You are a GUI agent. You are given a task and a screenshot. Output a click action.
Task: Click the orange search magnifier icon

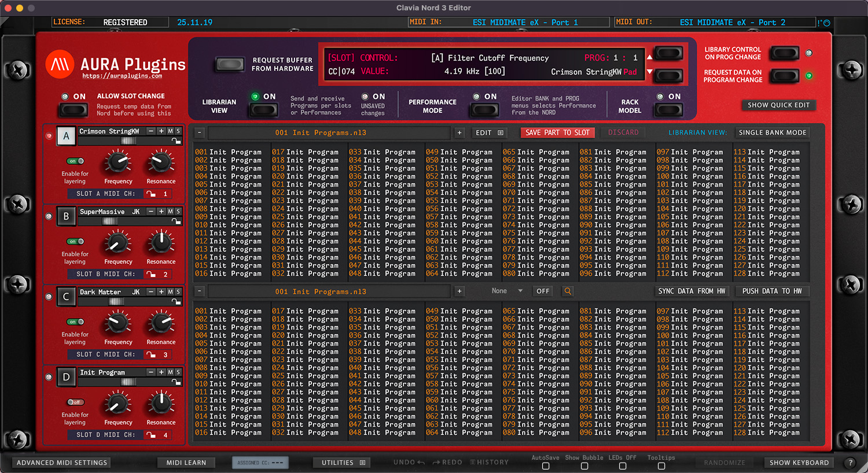(x=568, y=291)
